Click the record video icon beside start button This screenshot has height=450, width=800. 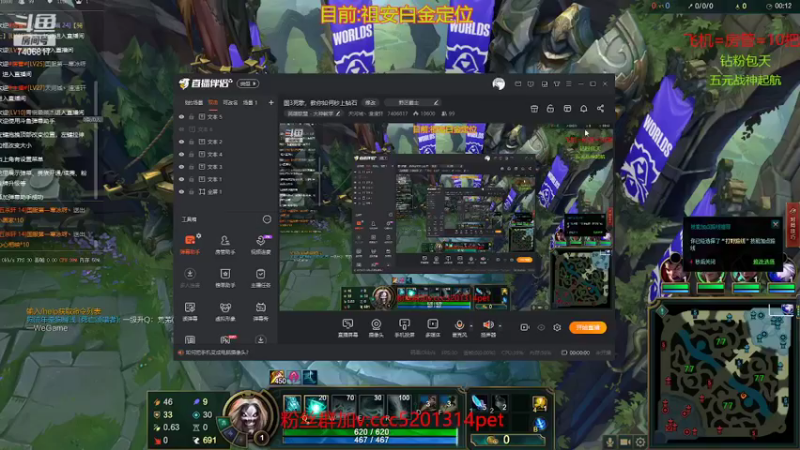point(524,327)
